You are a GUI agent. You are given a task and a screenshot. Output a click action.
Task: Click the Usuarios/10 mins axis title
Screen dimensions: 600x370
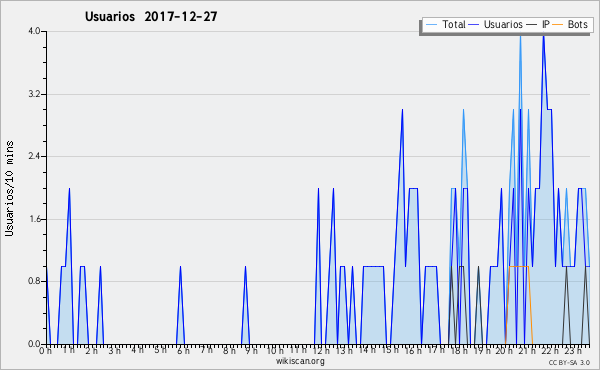[x=9, y=189]
